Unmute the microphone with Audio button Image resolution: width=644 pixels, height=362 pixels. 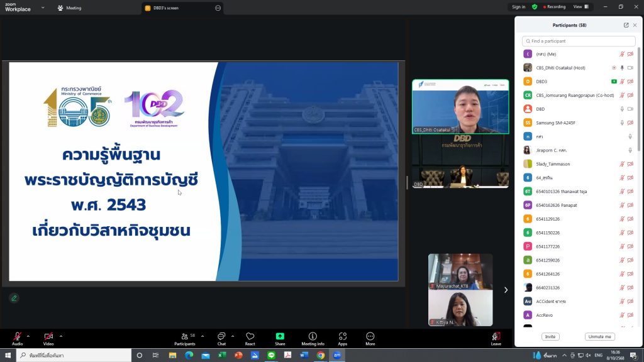tap(17, 339)
